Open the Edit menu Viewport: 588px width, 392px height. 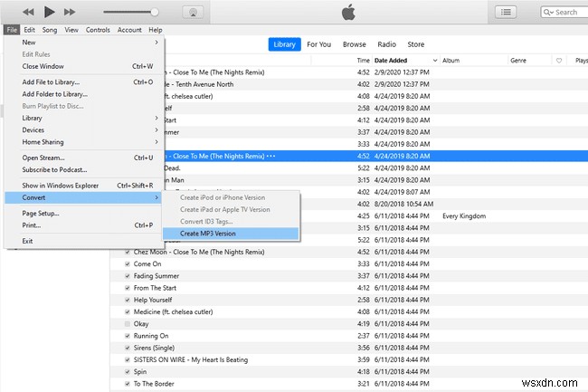click(x=29, y=30)
